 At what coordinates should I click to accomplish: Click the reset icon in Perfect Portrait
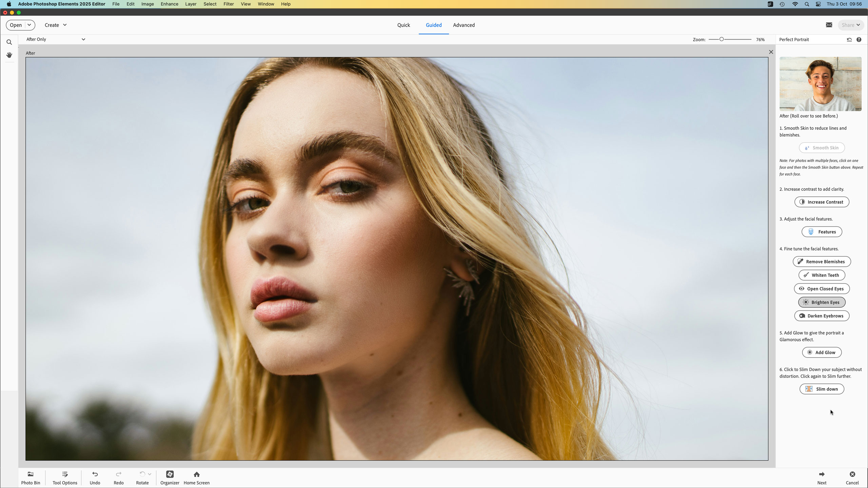[x=849, y=39]
